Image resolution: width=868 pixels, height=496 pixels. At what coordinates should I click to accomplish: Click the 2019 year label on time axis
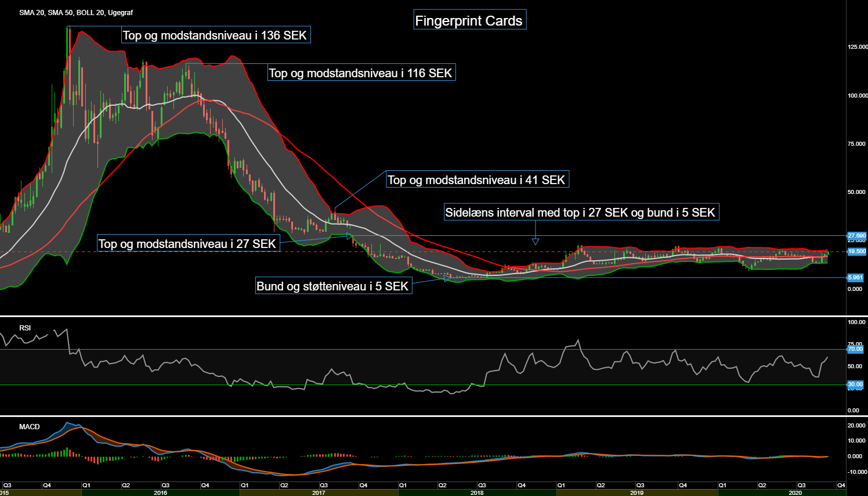pyautogui.click(x=636, y=493)
